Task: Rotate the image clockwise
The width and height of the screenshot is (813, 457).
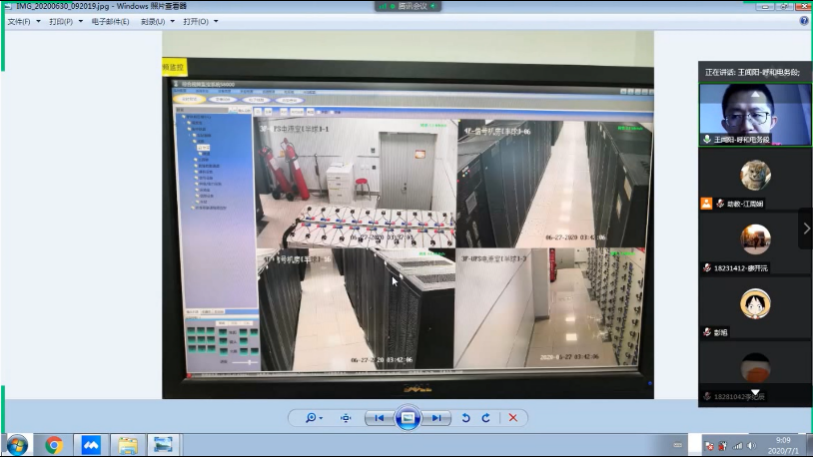Action: pos(486,418)
